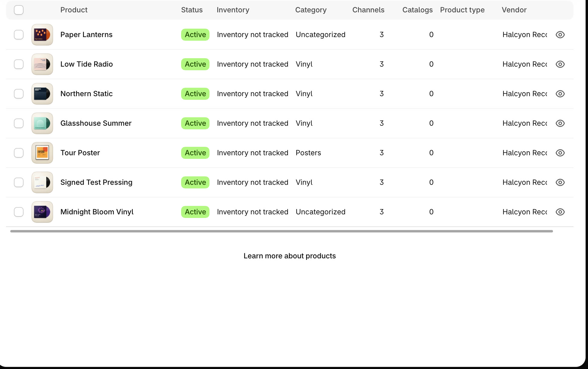Viewport: 588px width, 369px height.
Task: Tick the Signed Test Pressing checkbox
Action: coord(19,182)
